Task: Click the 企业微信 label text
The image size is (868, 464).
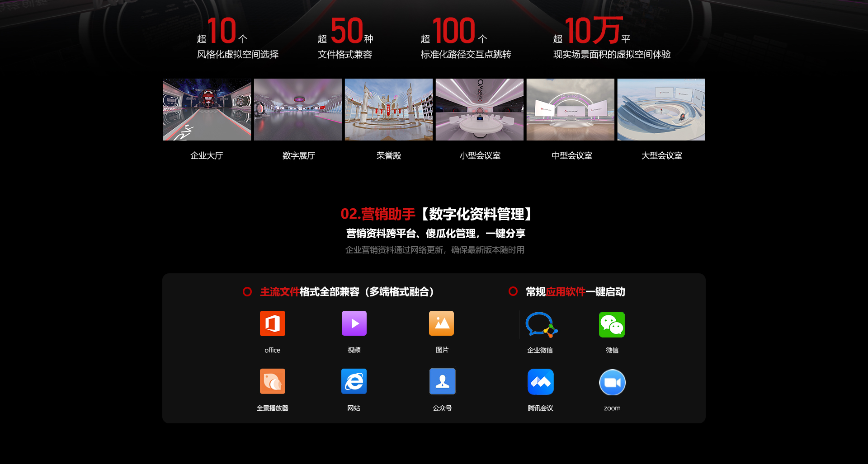Action: coord(540,350)
